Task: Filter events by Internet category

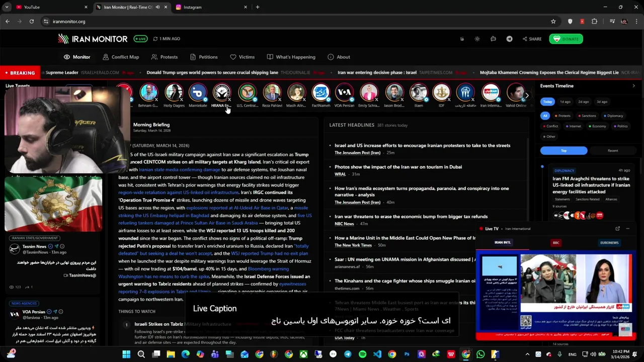Action: pos(574,126)
